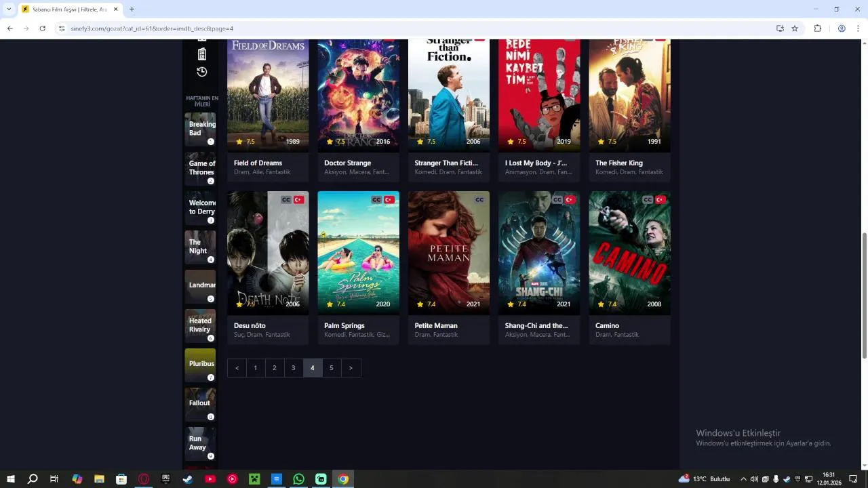868x488 pixels.
Task: Open the Desu nôto Death Note poster
Action: coord(268,253)
